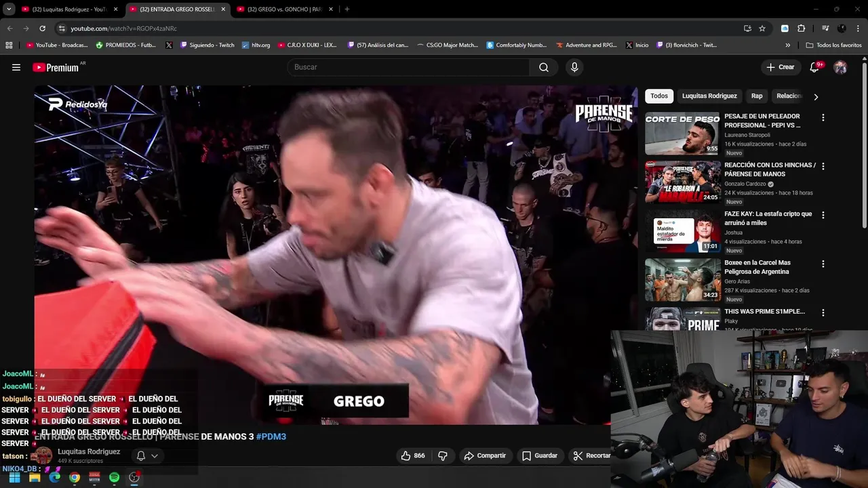868x488 pixels.
Task: Open the REACCIÓN CON LOS HINCHAS thumbnail
Action: [682, 182]
